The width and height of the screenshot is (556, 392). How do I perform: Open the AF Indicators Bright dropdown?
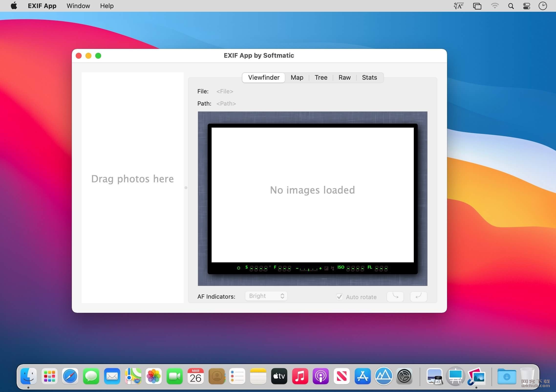pyautogui.click(x=266, y=296)
